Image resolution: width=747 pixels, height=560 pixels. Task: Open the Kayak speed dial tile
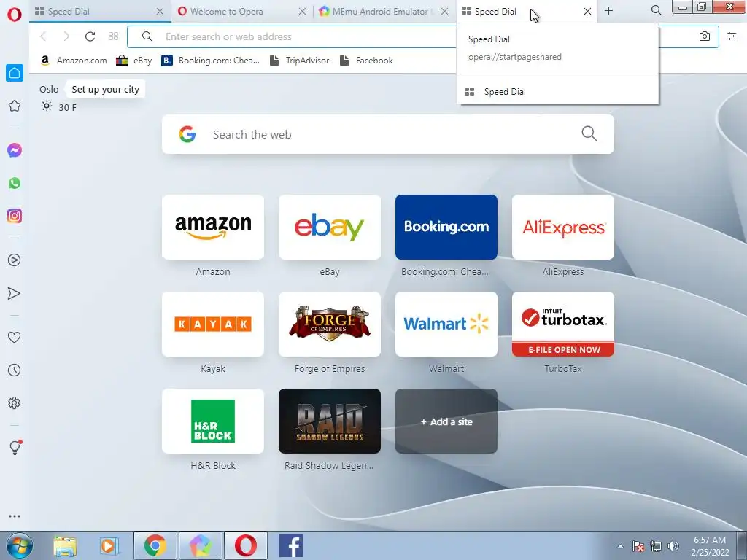tap(213, 324)
